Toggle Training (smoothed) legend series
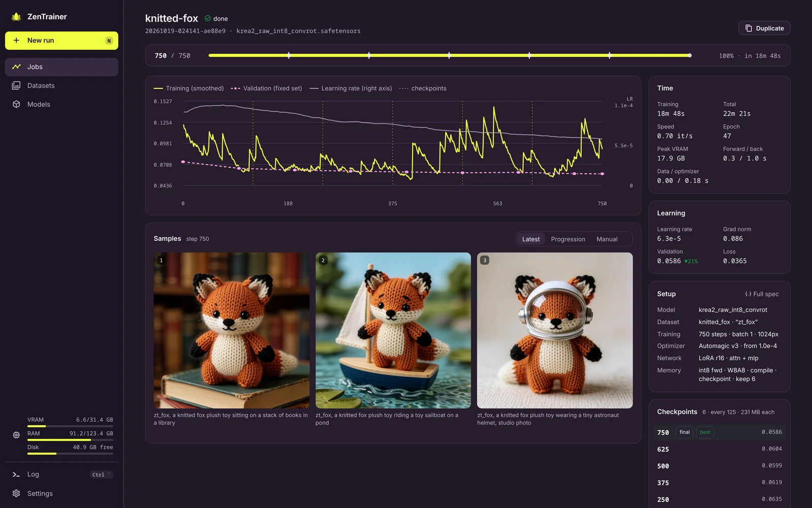Image resolution: width=812 pixels, height=508 pixels. click(189, 88)
